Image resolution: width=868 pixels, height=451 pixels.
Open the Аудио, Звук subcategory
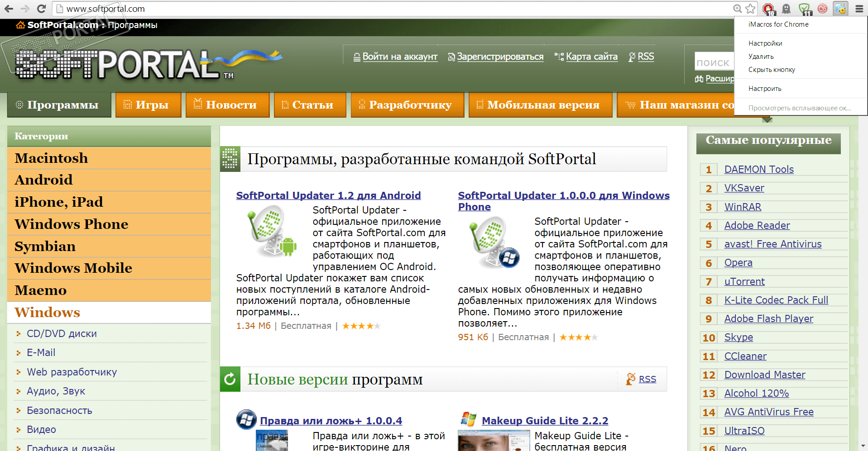click(56, 391)
